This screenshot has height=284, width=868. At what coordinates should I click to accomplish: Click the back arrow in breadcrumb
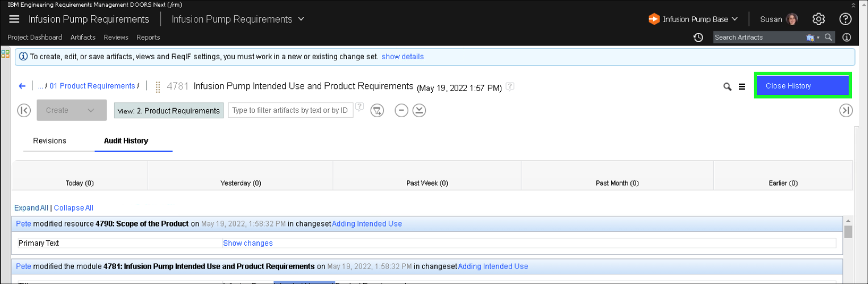[22, 86]
